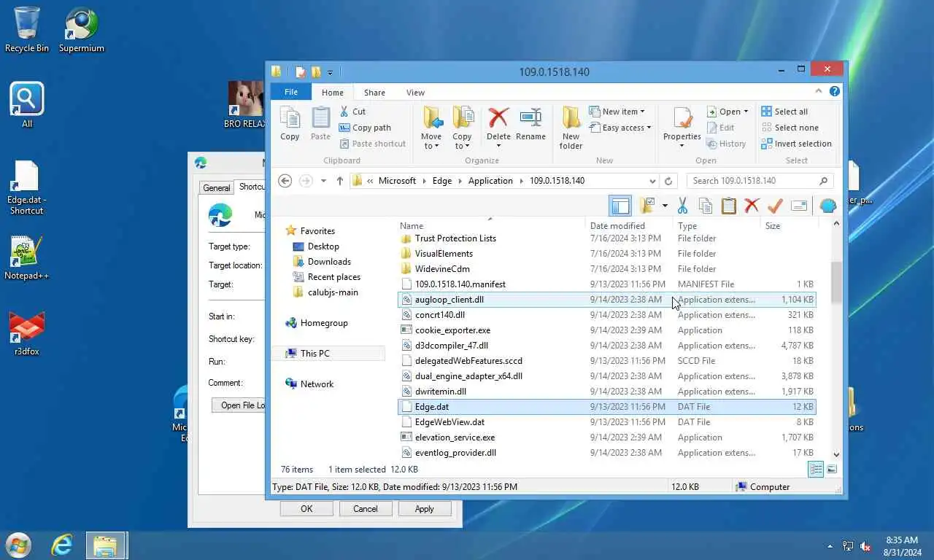Click the Back navigation arrow
Viewport: 934px width, 560px height.
point(285,181)
